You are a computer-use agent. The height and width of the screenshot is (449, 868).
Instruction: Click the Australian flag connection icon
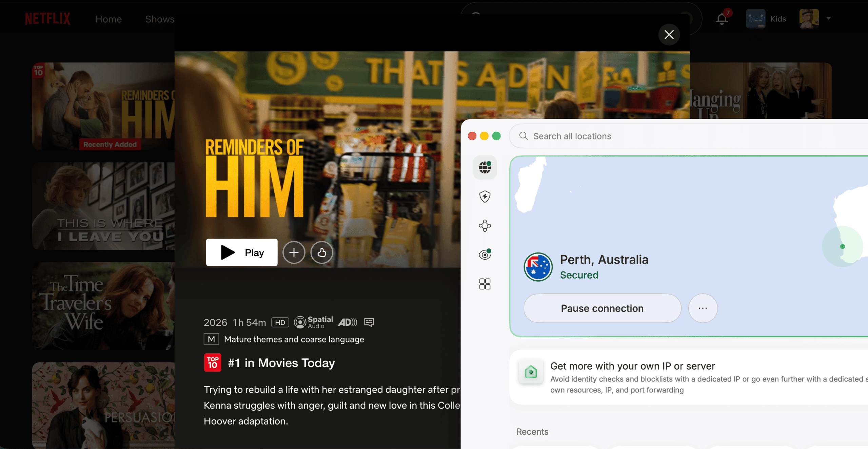tap(538, 267)
